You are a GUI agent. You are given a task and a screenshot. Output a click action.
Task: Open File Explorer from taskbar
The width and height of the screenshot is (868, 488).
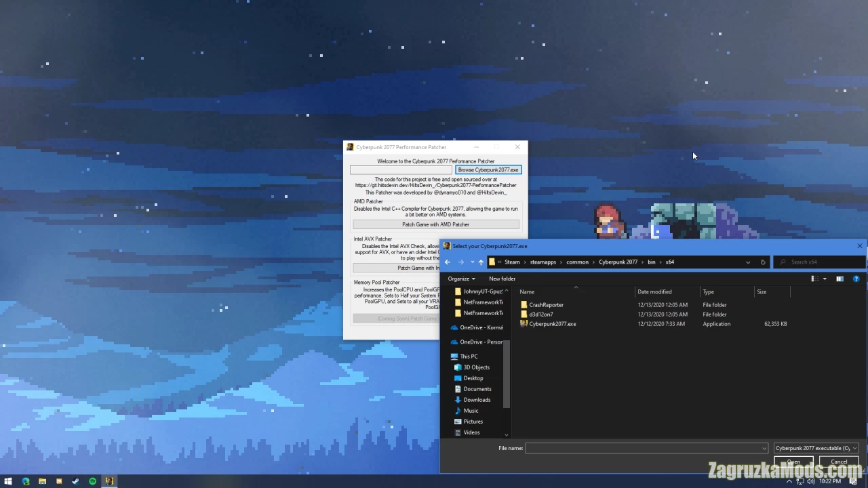(x=42, y=481)
